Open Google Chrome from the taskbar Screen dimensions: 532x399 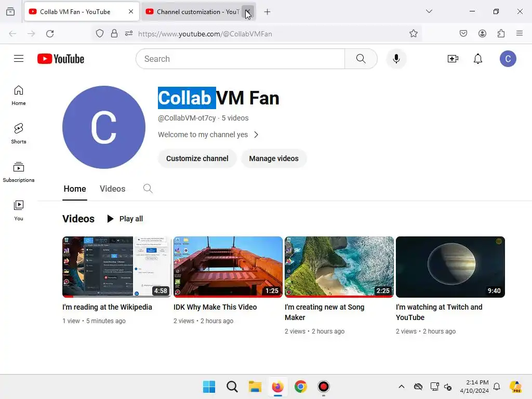(301, 387)
